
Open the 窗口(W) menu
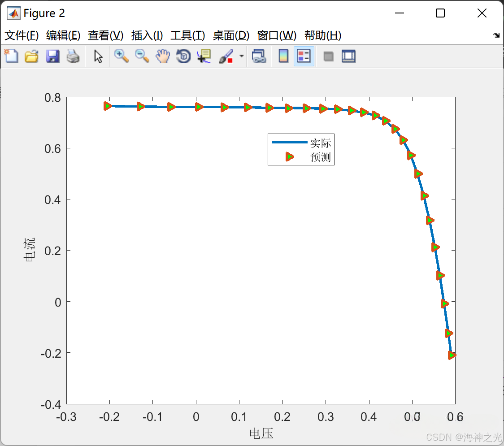(277, 35)
